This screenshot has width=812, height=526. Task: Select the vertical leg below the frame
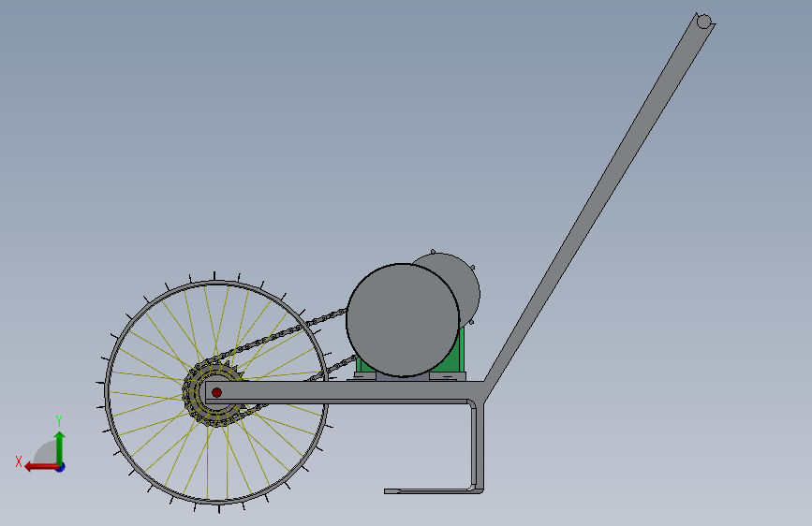[x=477, y=446]
